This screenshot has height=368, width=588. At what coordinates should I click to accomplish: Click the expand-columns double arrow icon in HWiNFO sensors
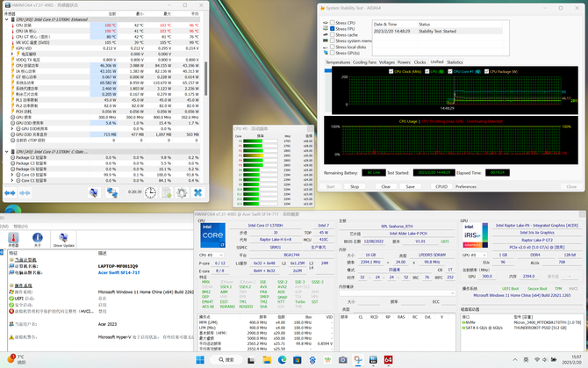pos(10,193)
